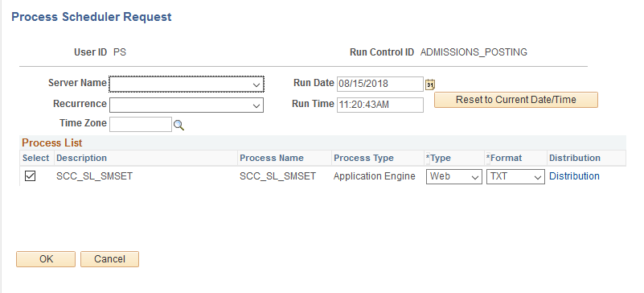
Task: Click the Process List section heading
Action: tap(51, 143)
